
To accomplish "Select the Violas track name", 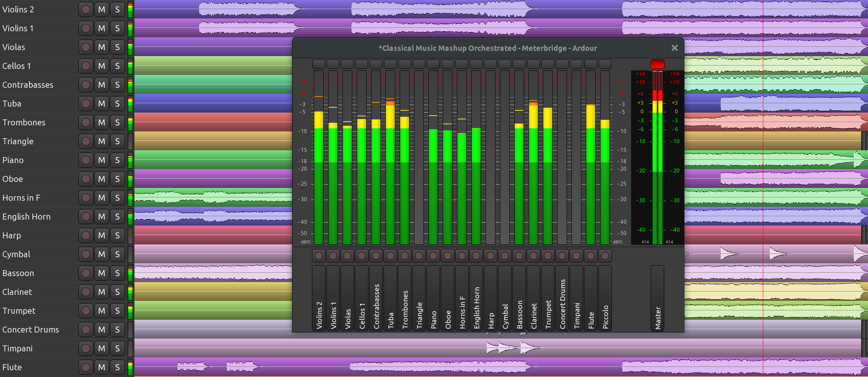I will pyautogui.click(x=14, y=47).
